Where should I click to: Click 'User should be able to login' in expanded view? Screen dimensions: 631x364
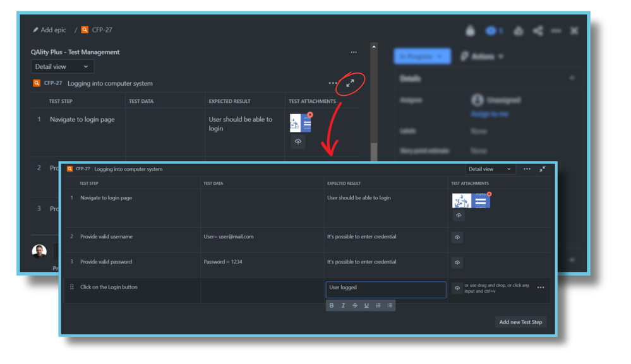(x=359, y=197)
